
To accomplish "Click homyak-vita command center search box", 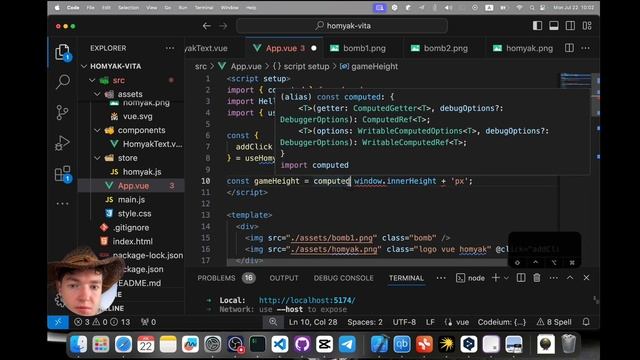I will click(342, 26).
